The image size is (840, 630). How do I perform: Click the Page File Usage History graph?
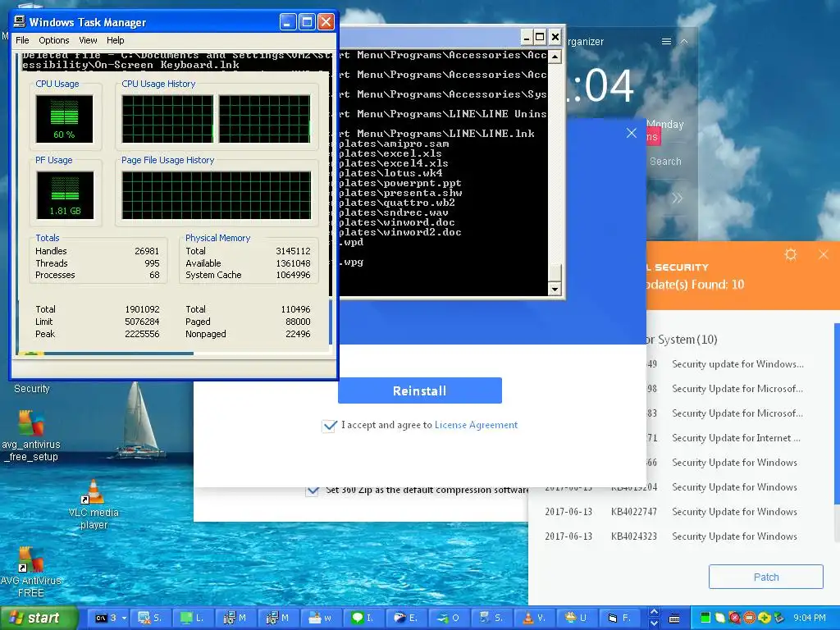point(216,195)
